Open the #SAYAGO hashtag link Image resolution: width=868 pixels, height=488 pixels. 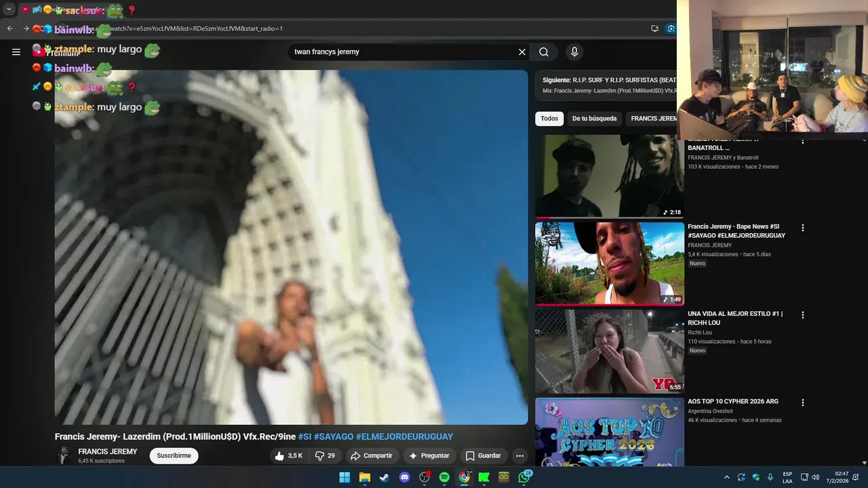[334, 436]
